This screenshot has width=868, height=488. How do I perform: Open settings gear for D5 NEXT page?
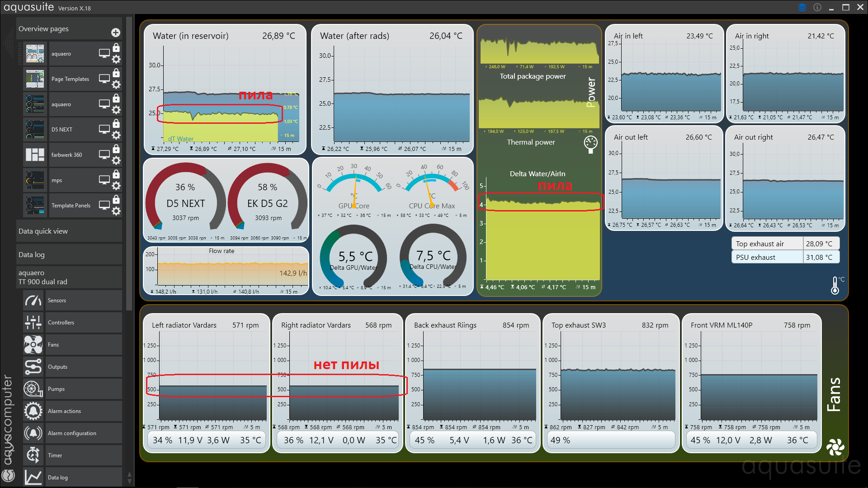point(116,135)
